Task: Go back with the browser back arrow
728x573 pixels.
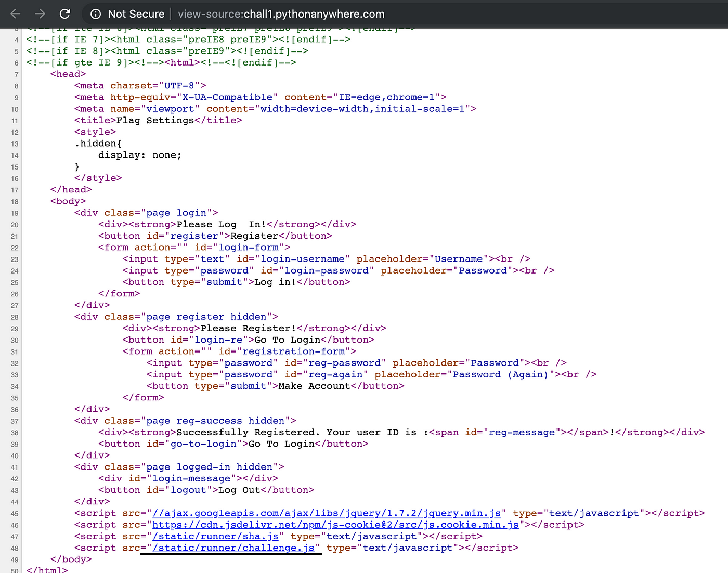Action: tap(16, 14)
